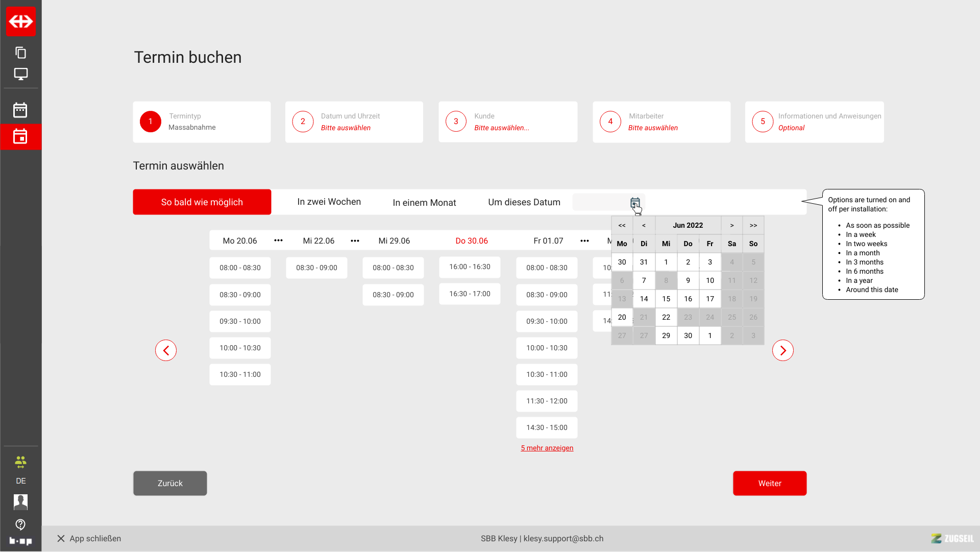Viewport: 980px width, 552px height.
Task: Click the '5 mehr anzeigen' link
Action: point(547,448)
